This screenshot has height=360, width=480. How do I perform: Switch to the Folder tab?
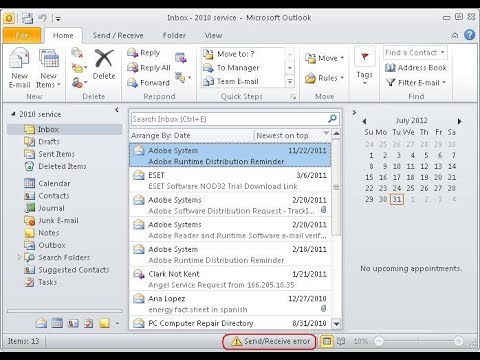174,35
